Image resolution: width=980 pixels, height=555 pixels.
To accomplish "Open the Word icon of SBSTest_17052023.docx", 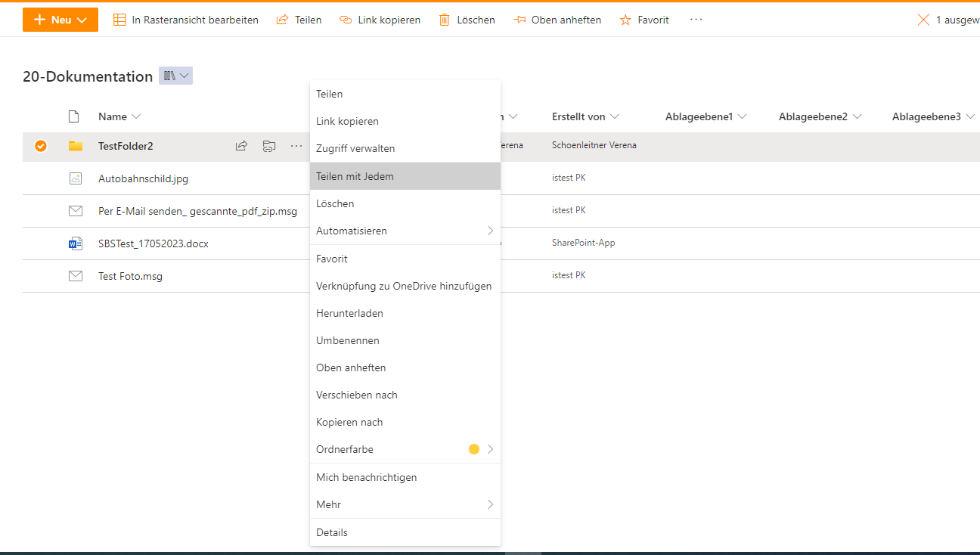I will (x=75, y=243).
